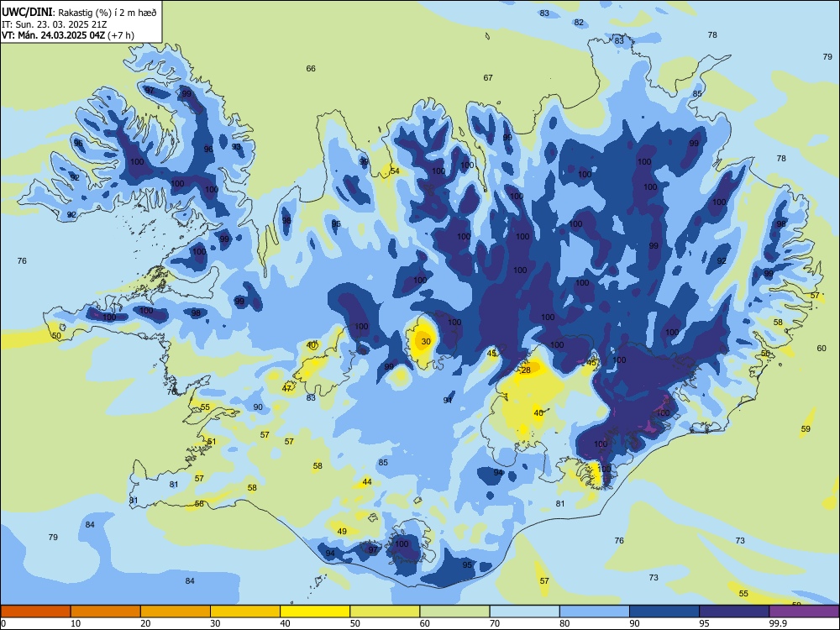The height and width of the screenshot is (630, 840).
Task: Select the golden 30–40 legend swatch
Action: (x=245, y=612)
